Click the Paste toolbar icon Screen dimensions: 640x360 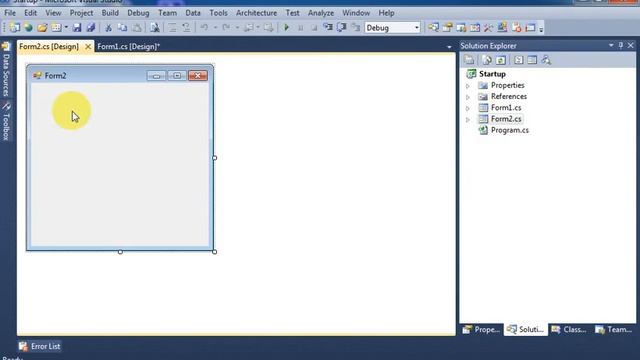click(x=137, y=28)
